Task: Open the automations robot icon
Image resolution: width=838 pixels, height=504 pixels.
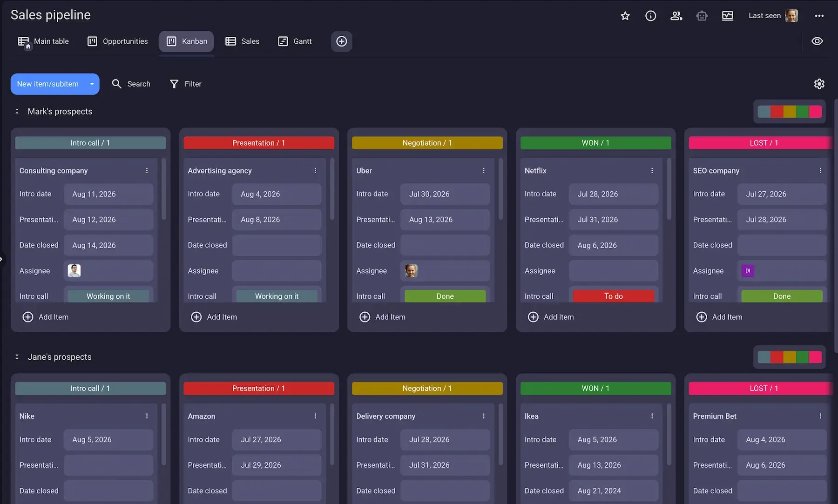Action: point(702,16)
